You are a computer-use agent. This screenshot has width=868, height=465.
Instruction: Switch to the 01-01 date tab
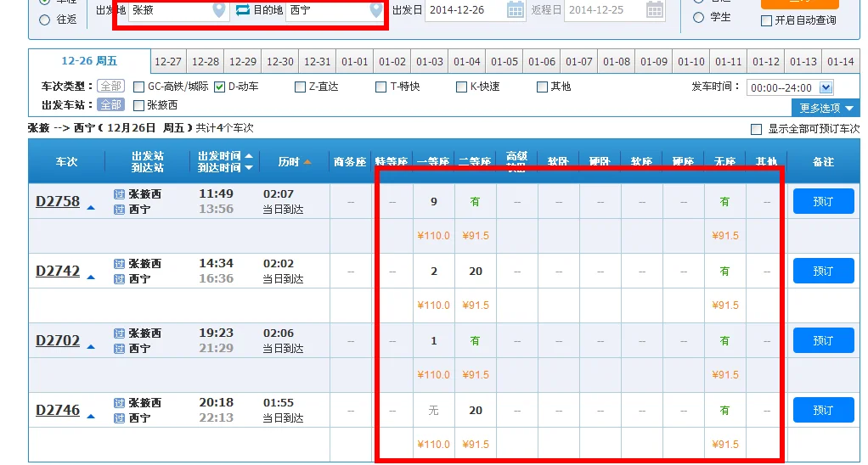click(355, 61)
